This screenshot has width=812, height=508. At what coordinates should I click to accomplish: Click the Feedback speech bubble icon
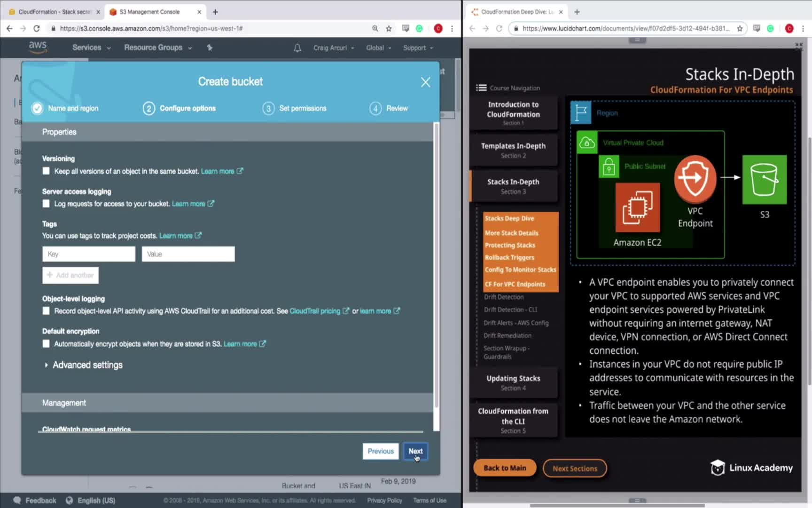pos(17,500)
